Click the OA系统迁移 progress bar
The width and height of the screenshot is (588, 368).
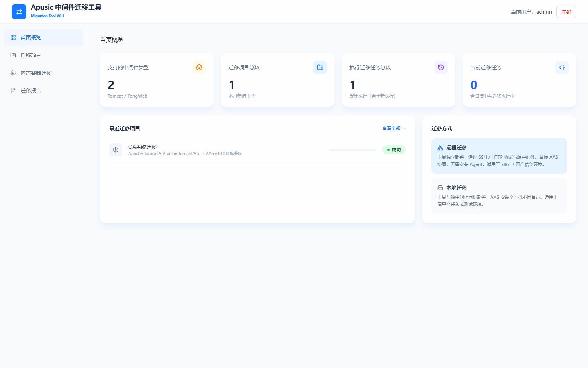[x=353, y=150]
